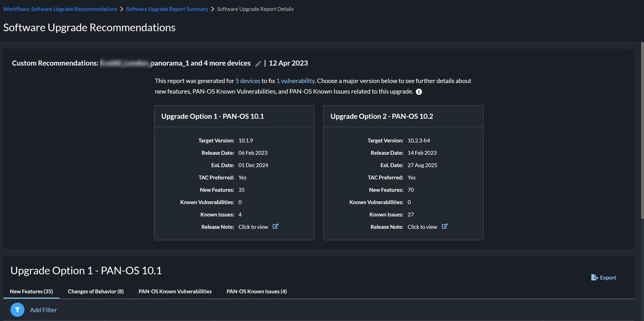Click the Export file icon
The image size is (644, 321).
(594, 278)
